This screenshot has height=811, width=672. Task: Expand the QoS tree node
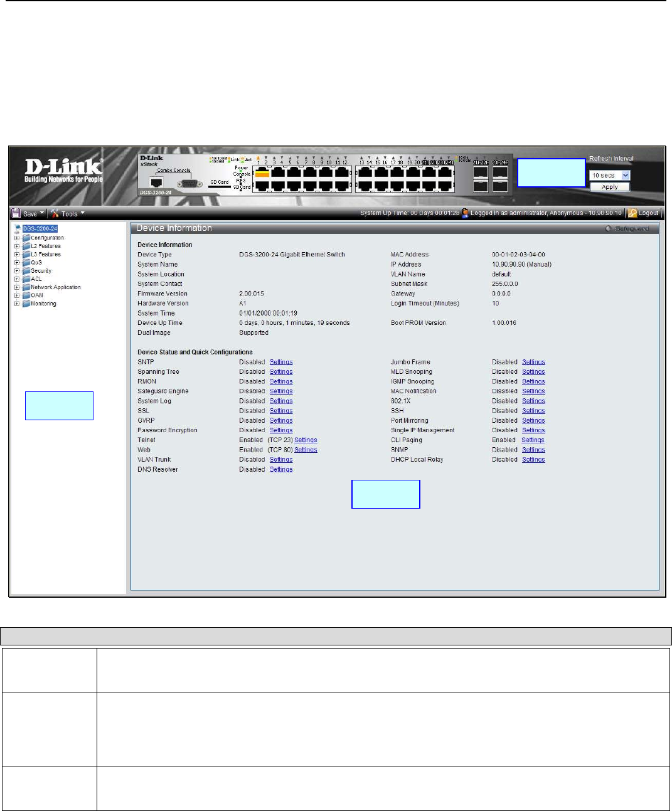17,262
